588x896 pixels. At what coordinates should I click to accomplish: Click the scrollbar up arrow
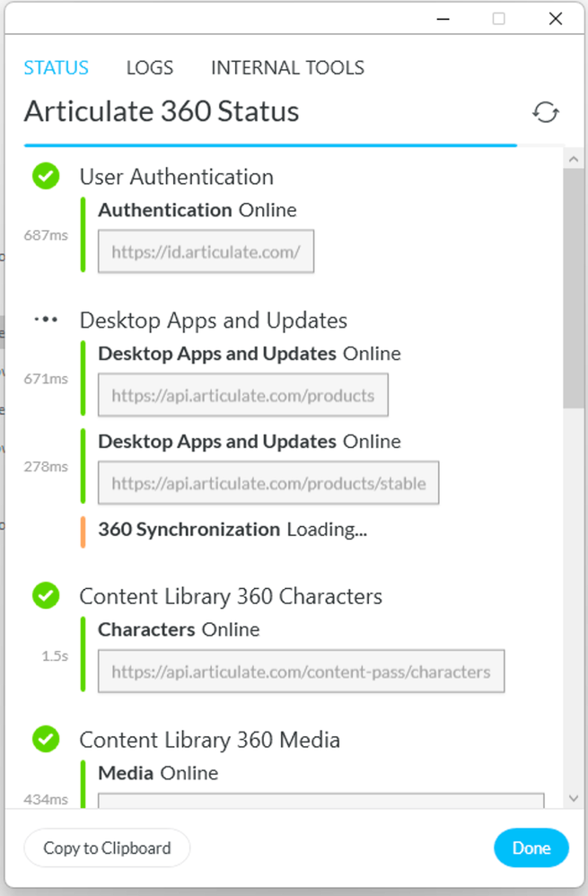(x=574, y=158)
